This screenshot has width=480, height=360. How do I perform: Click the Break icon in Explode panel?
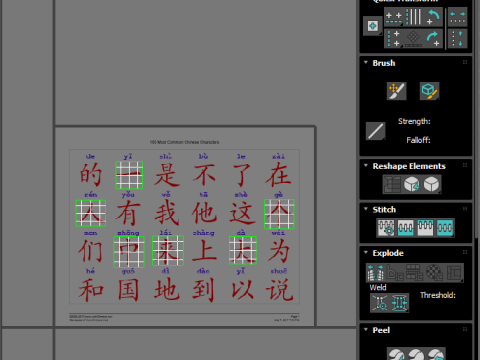pos(376,273)
